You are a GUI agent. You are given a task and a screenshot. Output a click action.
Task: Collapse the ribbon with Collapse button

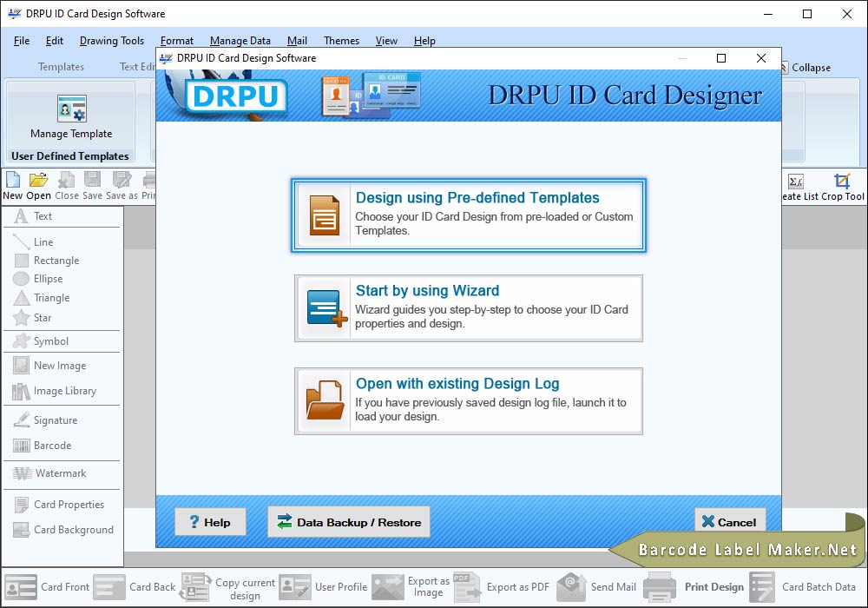[806, 68]
